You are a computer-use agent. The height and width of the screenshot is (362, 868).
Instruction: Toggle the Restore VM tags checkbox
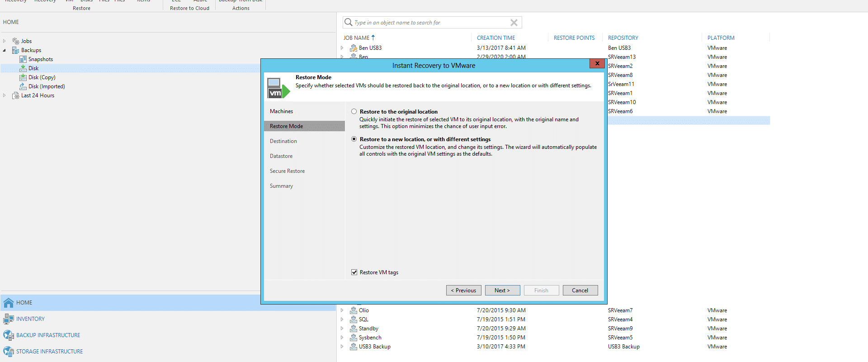point(354,272)
